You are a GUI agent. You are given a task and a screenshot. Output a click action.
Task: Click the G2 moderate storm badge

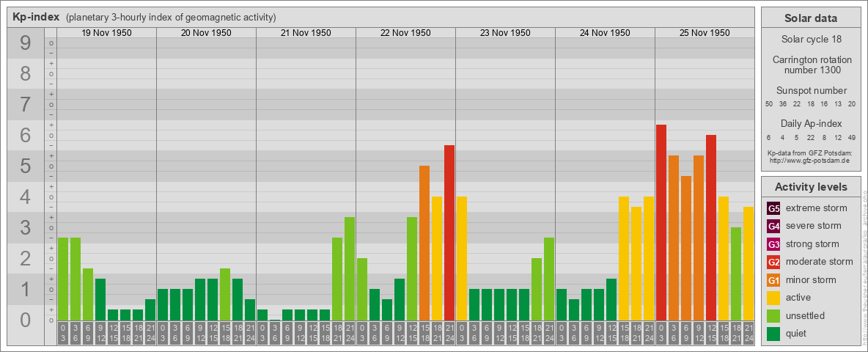click(x=773, y=262)
